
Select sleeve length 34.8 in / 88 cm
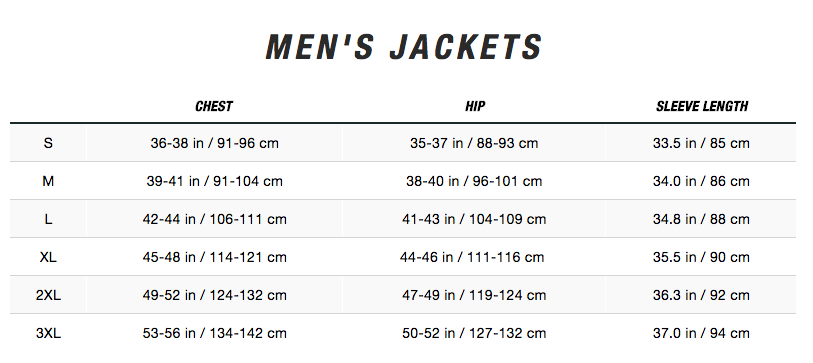pos(701,219)
